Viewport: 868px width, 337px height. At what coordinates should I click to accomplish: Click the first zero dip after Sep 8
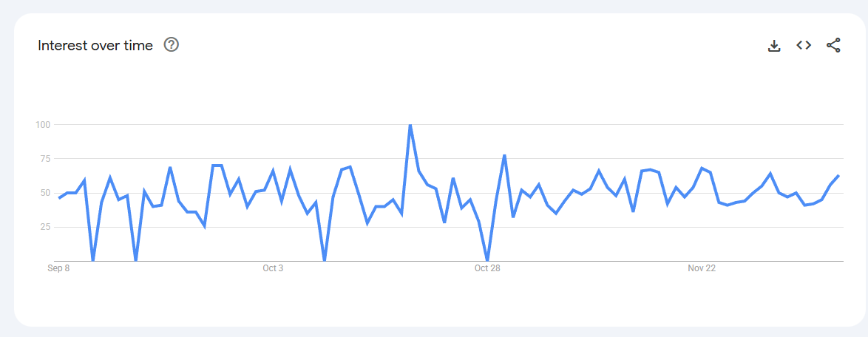click(x=93, y=260)
